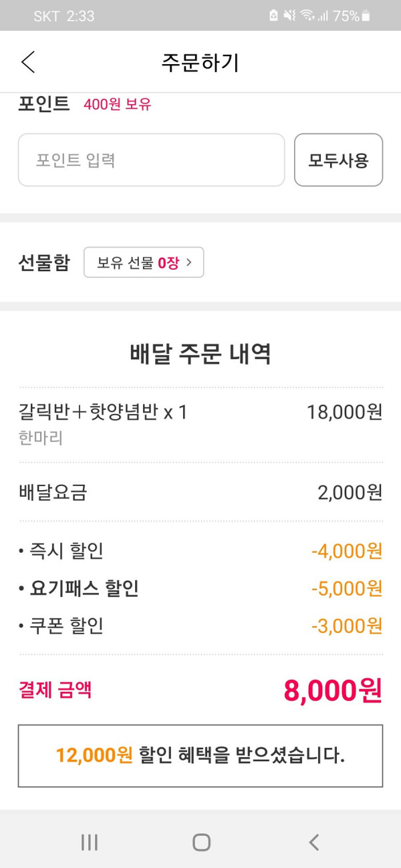Tap the 쿠폰 할인 -3,000원 row
This screenshot has width=401, height=868.
[x=200, y=626]
